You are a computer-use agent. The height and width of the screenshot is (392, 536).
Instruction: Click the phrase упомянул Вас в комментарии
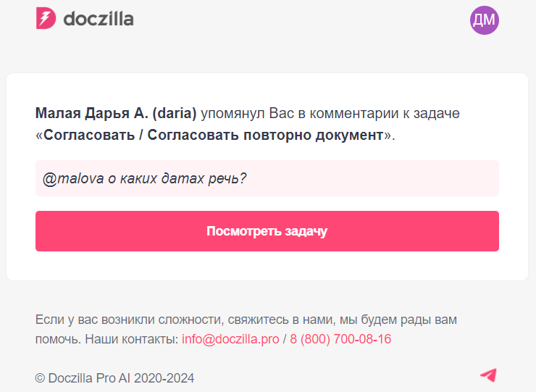coord(310,114)
